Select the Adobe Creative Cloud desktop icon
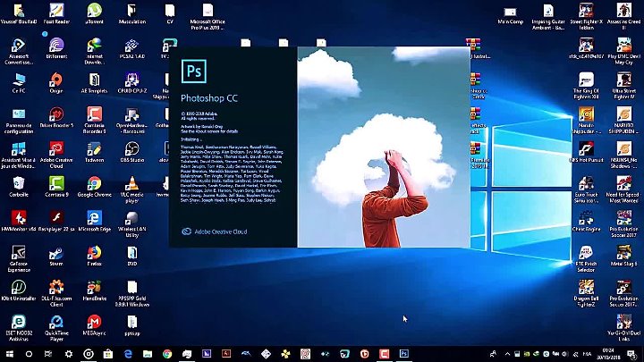 tap(55, 149)
